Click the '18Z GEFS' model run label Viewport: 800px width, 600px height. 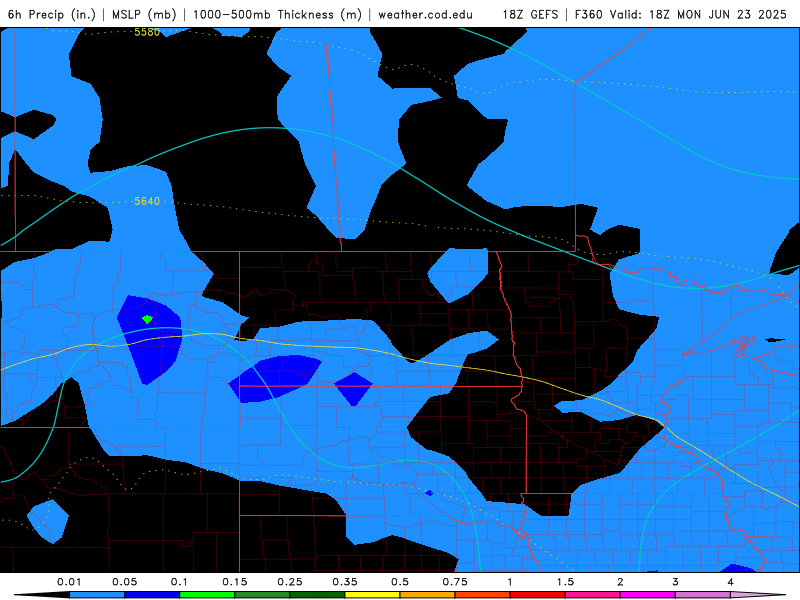[x=531, y=14]
